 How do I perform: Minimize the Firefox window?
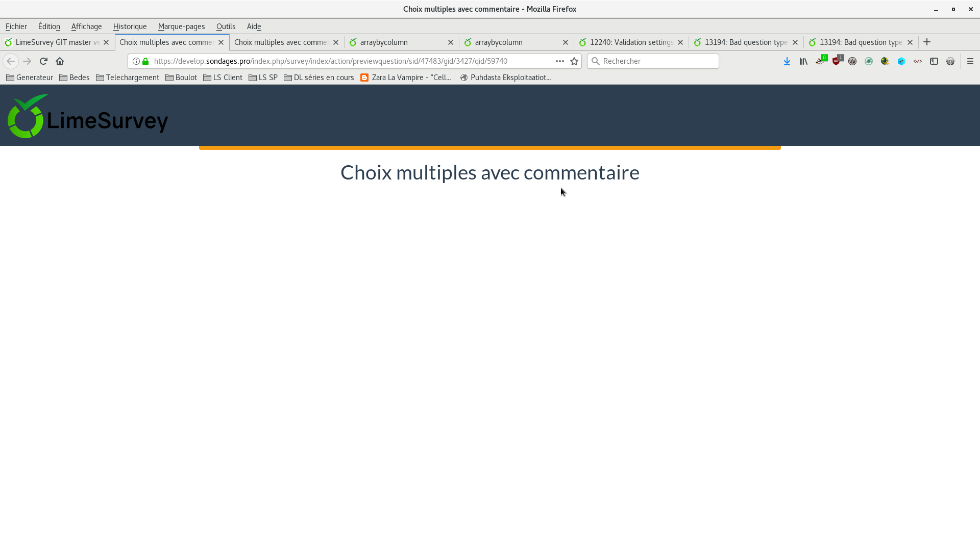(936, 9)
